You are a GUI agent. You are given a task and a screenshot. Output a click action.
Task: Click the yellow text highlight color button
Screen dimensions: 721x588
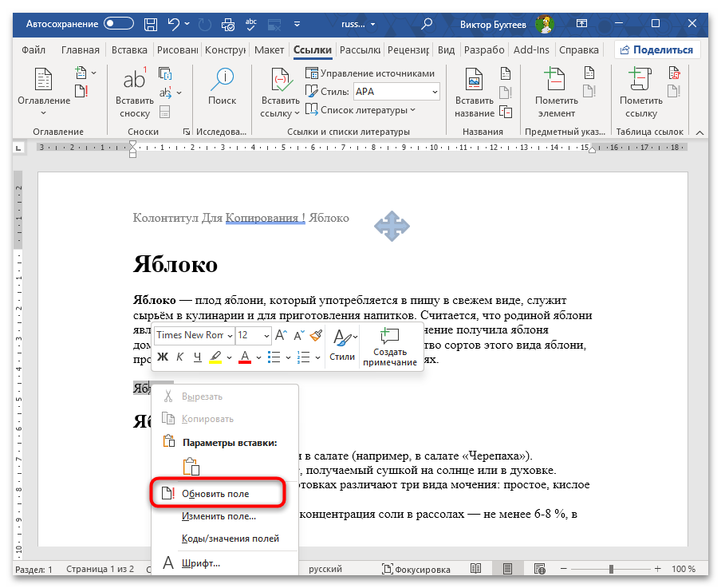[215, 357]
